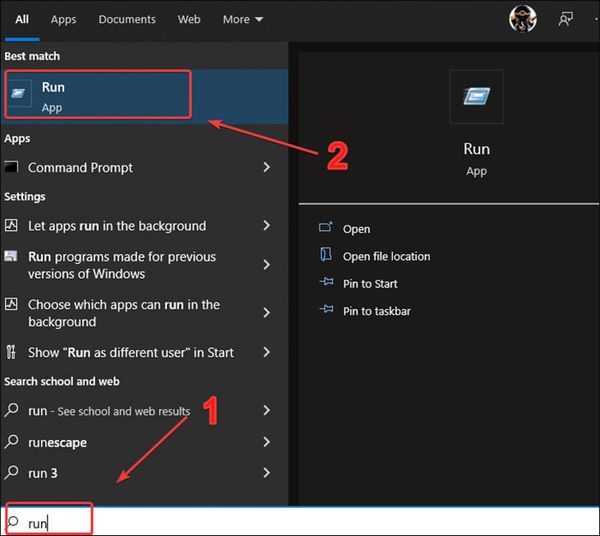The image size is (600, 536).
Task: Click Open in the Run preview pane
Action: click(356, 229)
